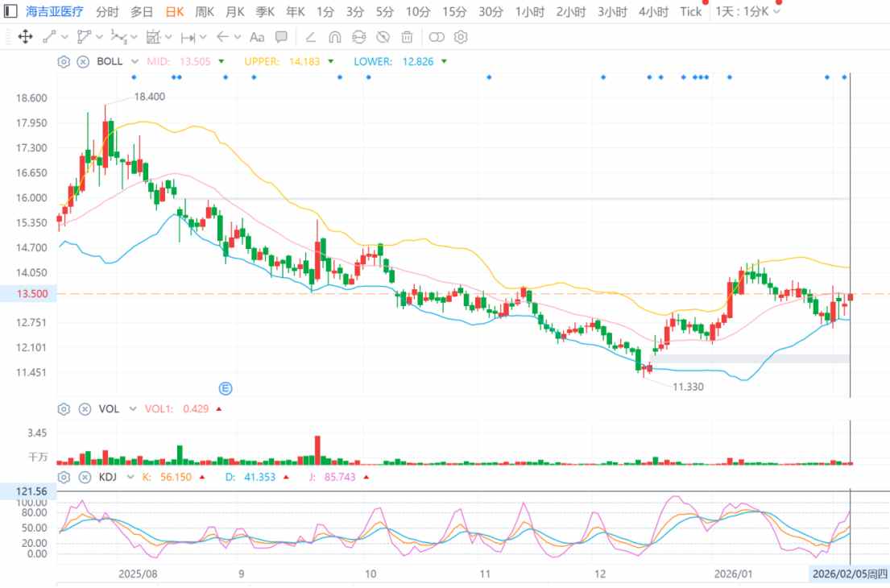
Task: Click the 海吉亚医疗 stock name
Action: tap(55, 11)
